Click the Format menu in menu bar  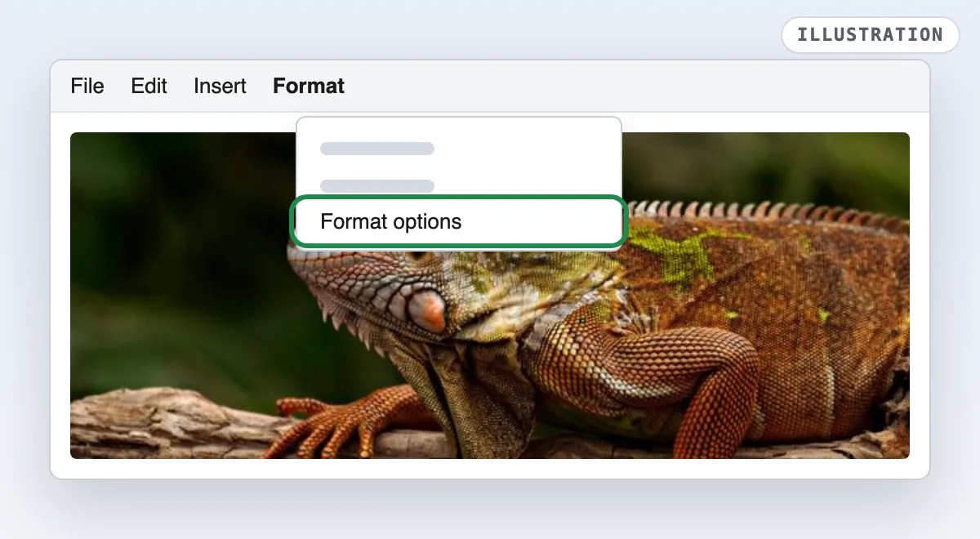coord(309,86)
